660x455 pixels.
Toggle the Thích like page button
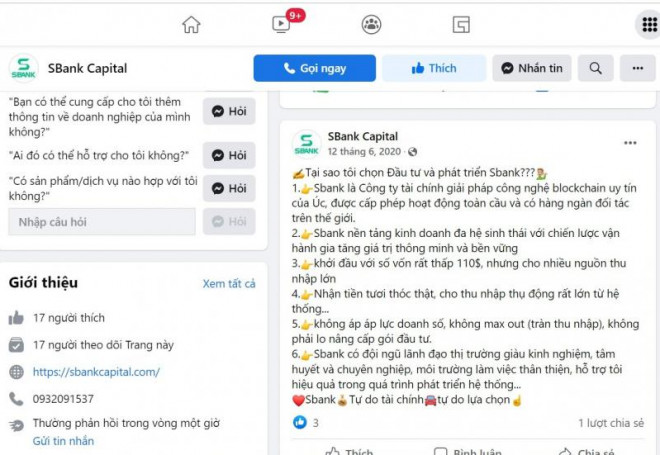click(x=434, y=68)
